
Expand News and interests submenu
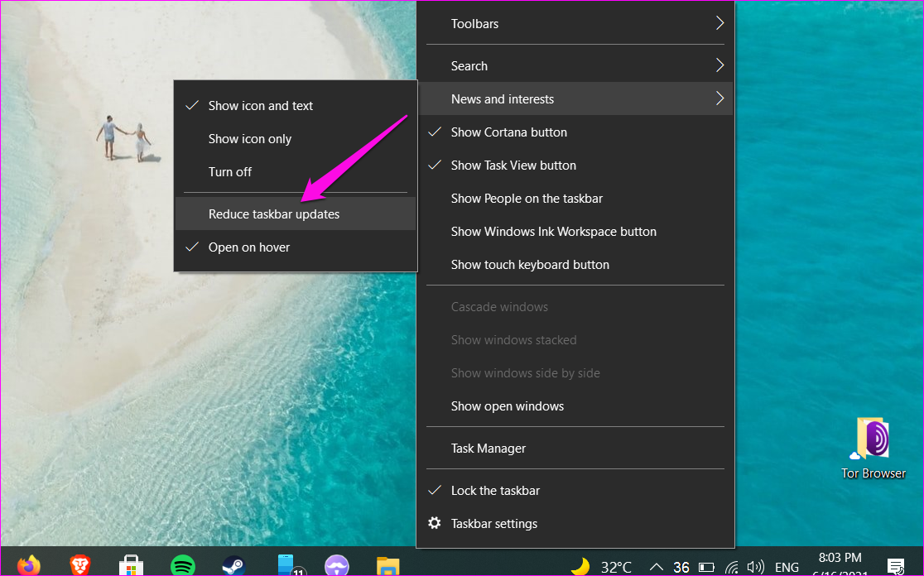(575, 99)
